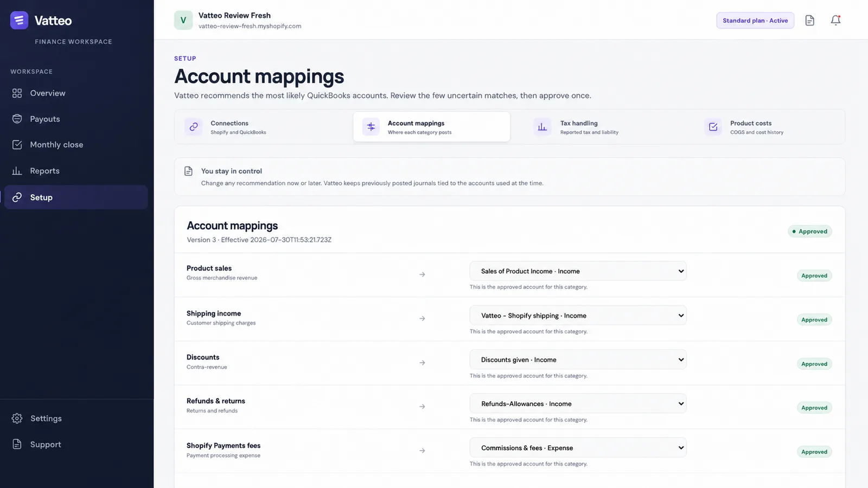The image size is (868, 488).
Task: Click the Overview grid icon
Action: 17,93
